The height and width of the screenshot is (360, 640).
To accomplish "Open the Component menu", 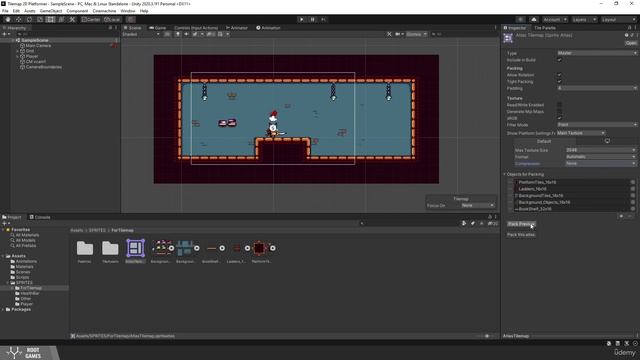I will tap(77, 11).
